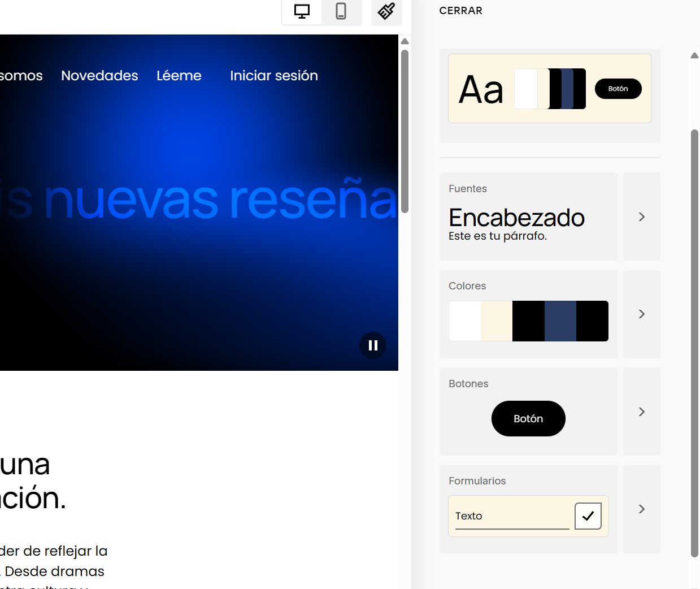The width and height of the screenshot is (700, 589).
Task: Open the Léeme menu item
Action: (x=179, y=76)
